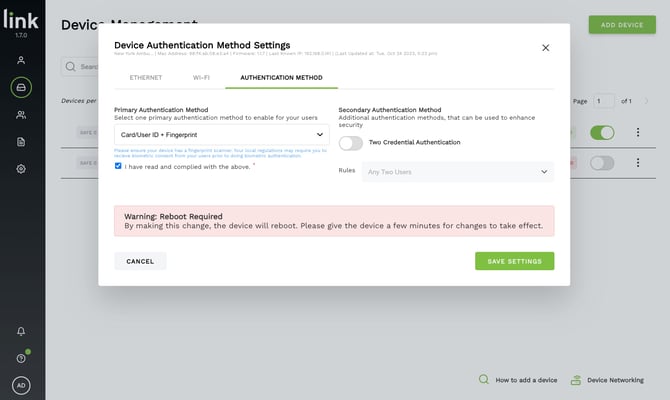
Task: Click the biometric consent notice text
Action: coord(220,153)
